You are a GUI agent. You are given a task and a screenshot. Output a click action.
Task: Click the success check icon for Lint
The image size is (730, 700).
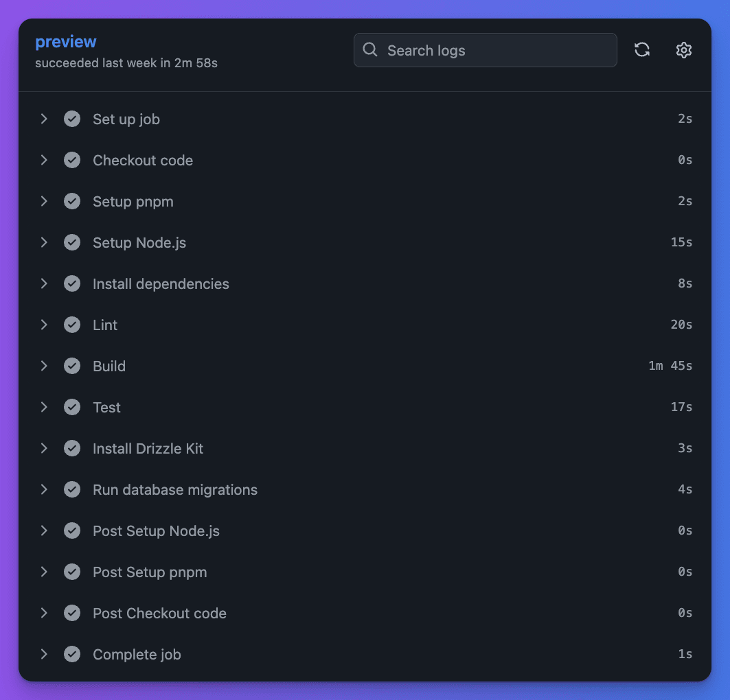(72, 325)
